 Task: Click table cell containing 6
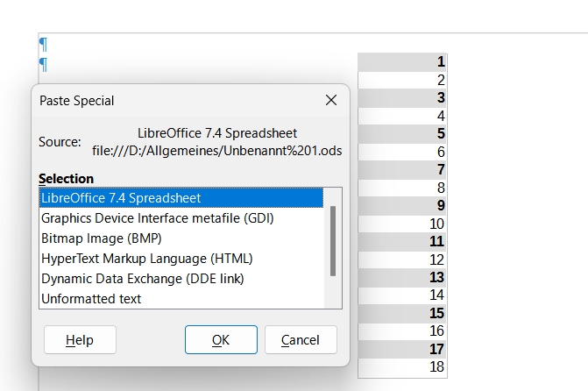(402, 152)
